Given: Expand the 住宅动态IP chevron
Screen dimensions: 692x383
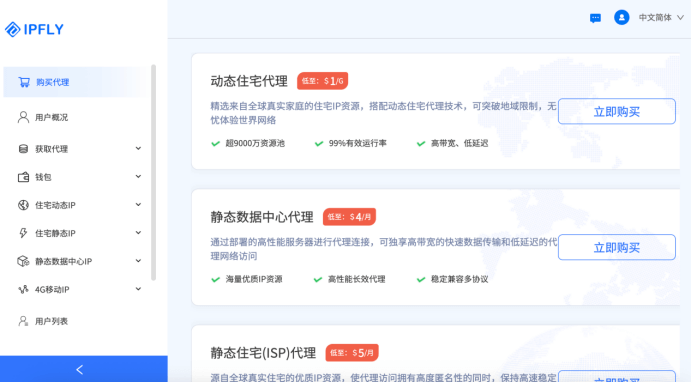Looking at the screenshot, I should pyautogui.click(x=138, y=205).
